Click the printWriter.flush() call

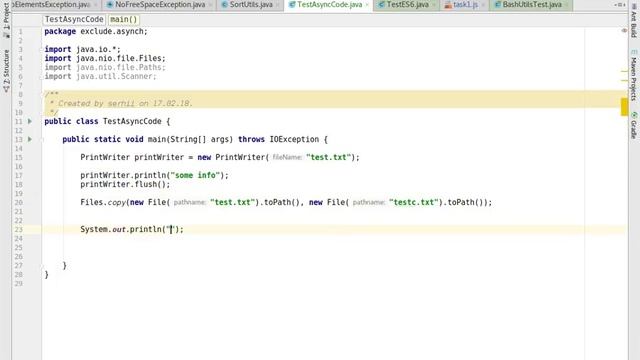tap(125, 184)
